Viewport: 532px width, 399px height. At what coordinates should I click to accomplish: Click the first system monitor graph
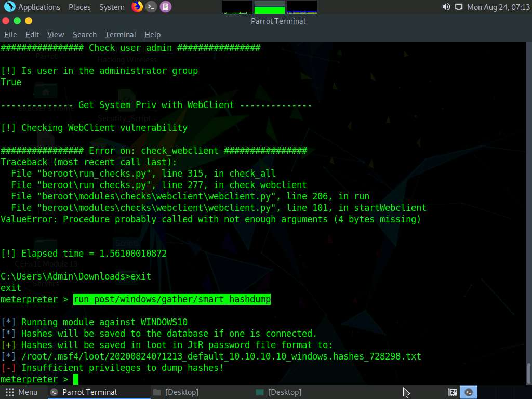click(237, 7)
